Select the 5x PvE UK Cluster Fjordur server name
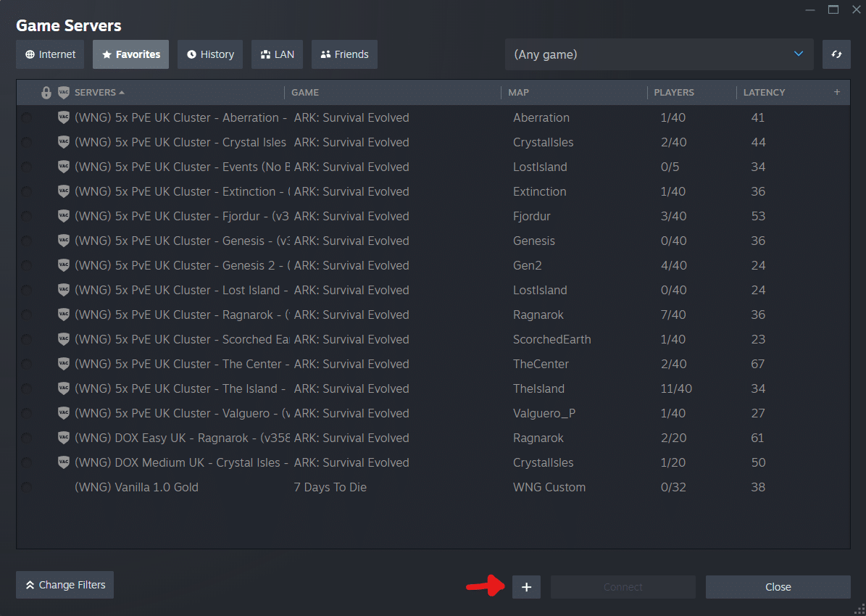The height and width of the screenshot is (616, 866). 182,216
